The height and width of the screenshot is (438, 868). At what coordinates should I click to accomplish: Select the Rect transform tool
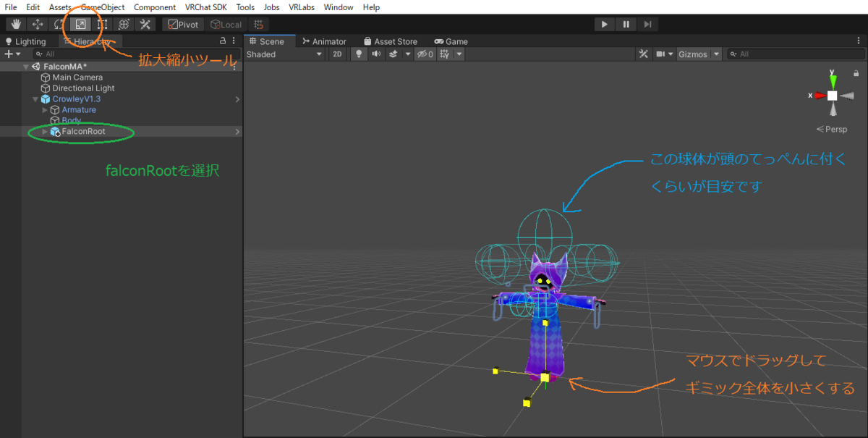(x=102, y=24)
